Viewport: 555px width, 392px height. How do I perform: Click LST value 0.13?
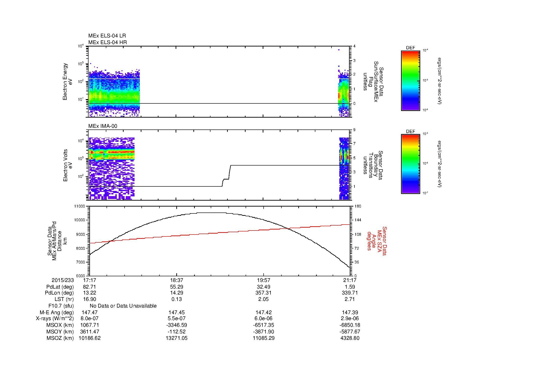coord(177,300)
